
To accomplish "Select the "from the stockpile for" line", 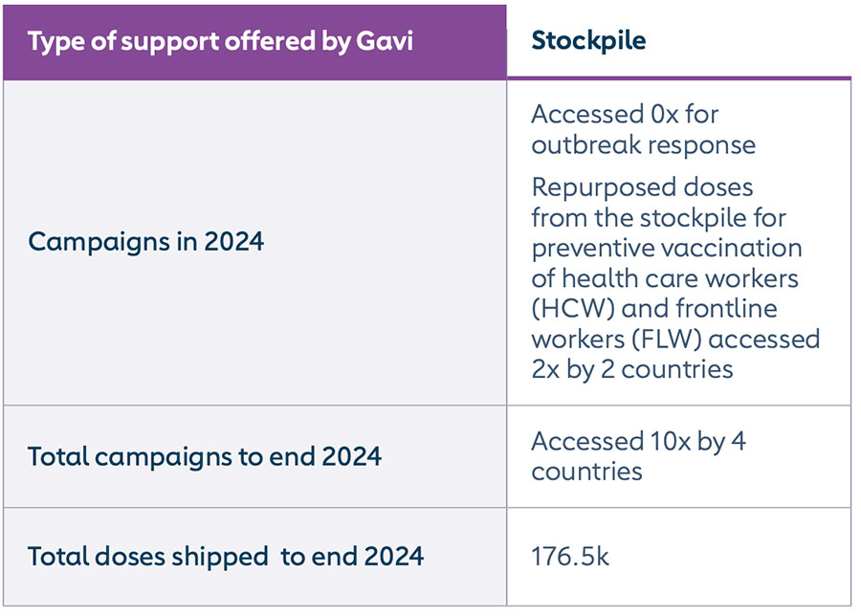I will (x=658, y=217).
